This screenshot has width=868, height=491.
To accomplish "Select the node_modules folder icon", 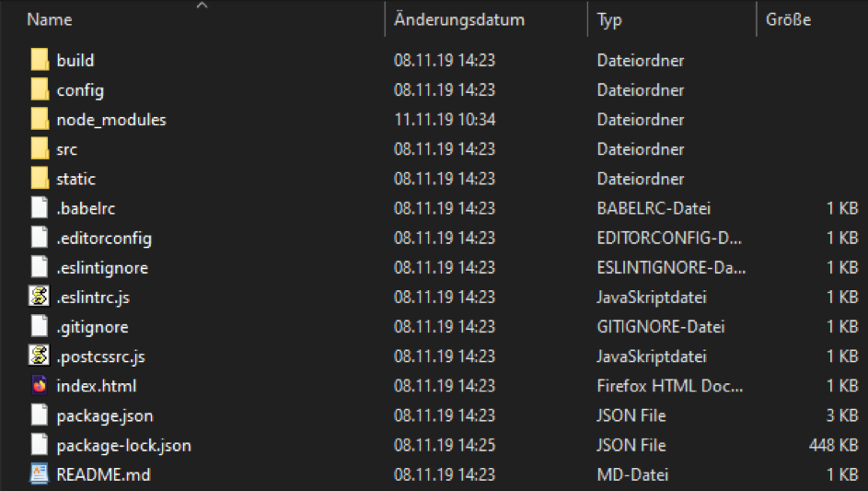I will pos(39,120).
